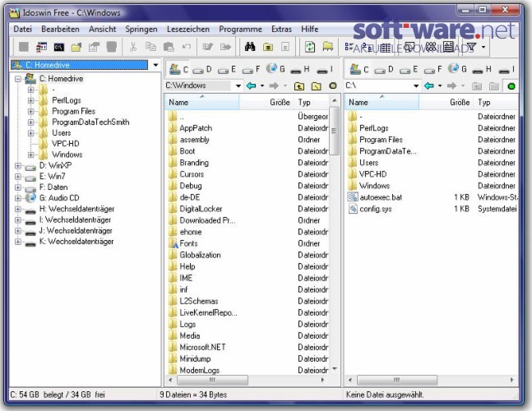532x411 pixels.
Task: Expand the G: Audio CD node
Action: pos(18,198)
